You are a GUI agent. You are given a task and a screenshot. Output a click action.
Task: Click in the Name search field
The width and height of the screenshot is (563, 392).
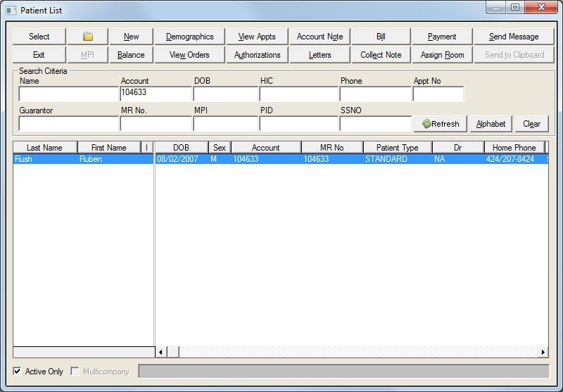pyautogui.click(x=69, y=94)
